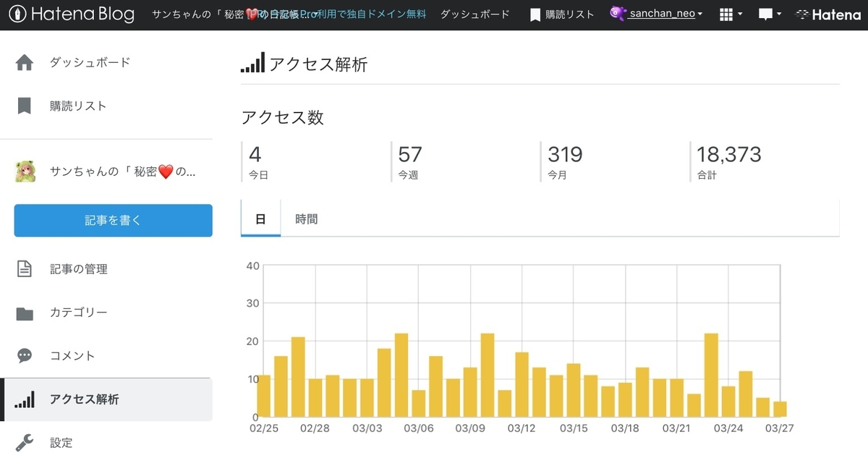Click the 03/21 x-axis label
Image resolution: width=868 pixels, height=458 pixels.
[x=676, y=428]
